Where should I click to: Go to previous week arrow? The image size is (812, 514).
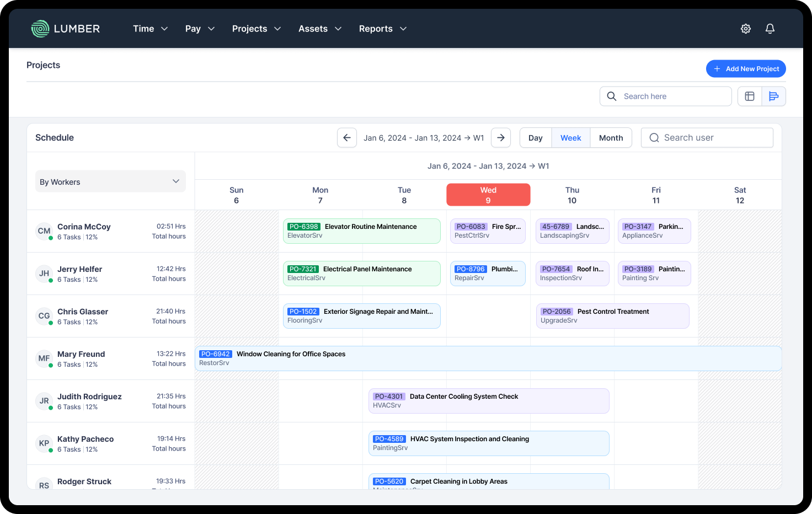347,138
